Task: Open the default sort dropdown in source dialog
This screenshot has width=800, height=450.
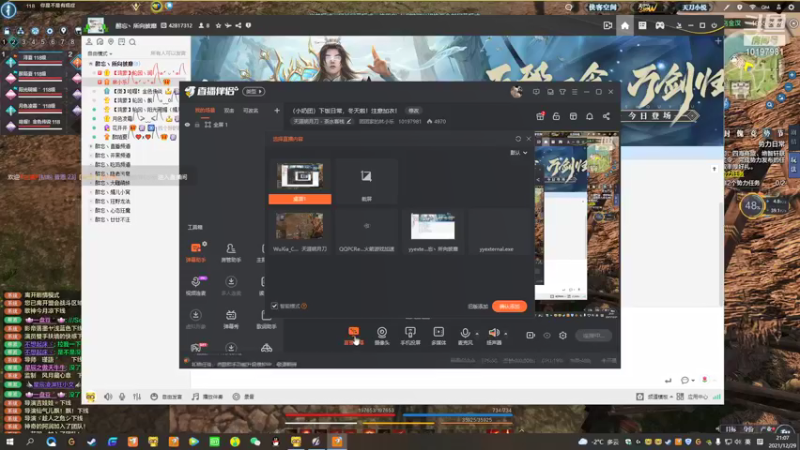Action: pyautogui.click(x=518, y=153)
